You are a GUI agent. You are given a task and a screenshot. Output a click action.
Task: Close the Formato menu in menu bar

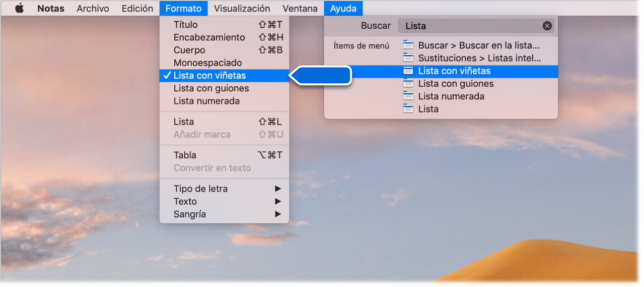coord(183,9)
